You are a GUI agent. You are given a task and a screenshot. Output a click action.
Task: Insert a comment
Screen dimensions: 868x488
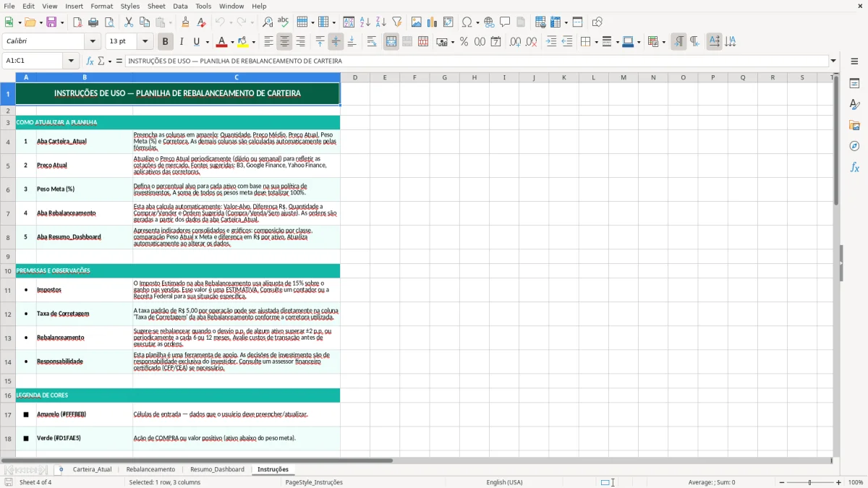(x=505, y=22)
